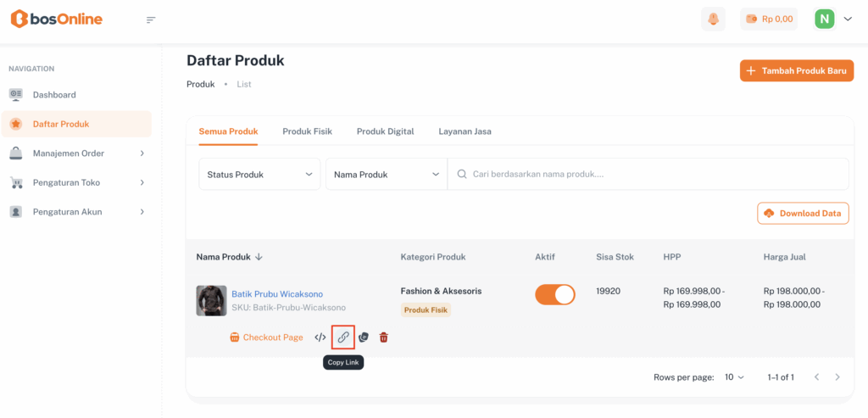Collapse sidebar with hamburger menu icon

tap(151, 20)
